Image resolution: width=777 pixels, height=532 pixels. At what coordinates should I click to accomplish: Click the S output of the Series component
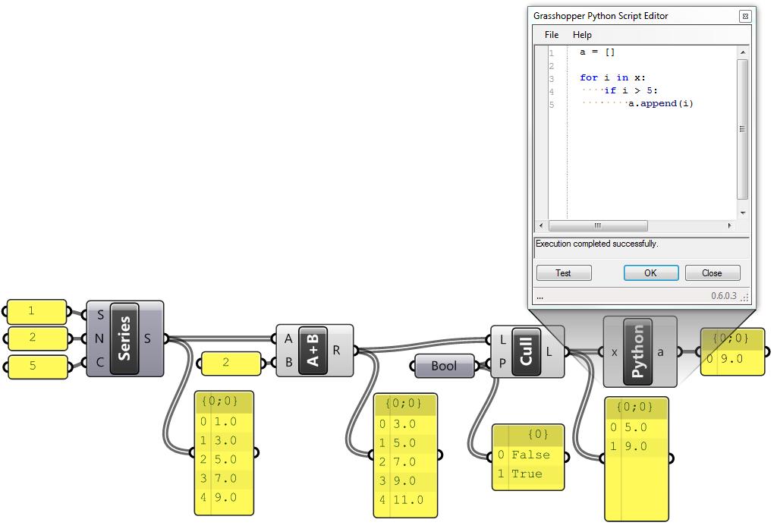coord(148,338)
